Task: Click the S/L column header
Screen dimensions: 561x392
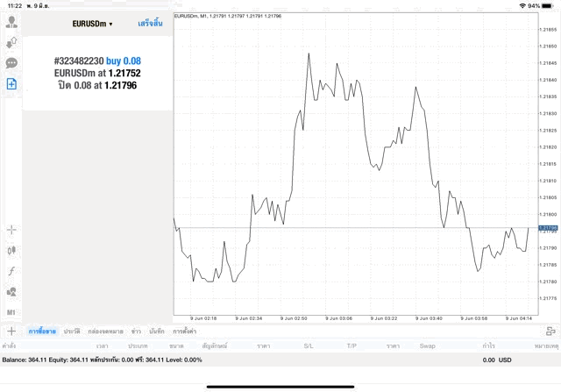Action: click(309, 346)
